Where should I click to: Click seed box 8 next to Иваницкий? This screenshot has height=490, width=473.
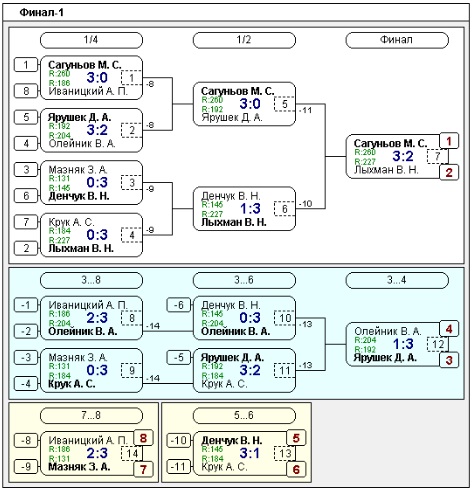26,91
